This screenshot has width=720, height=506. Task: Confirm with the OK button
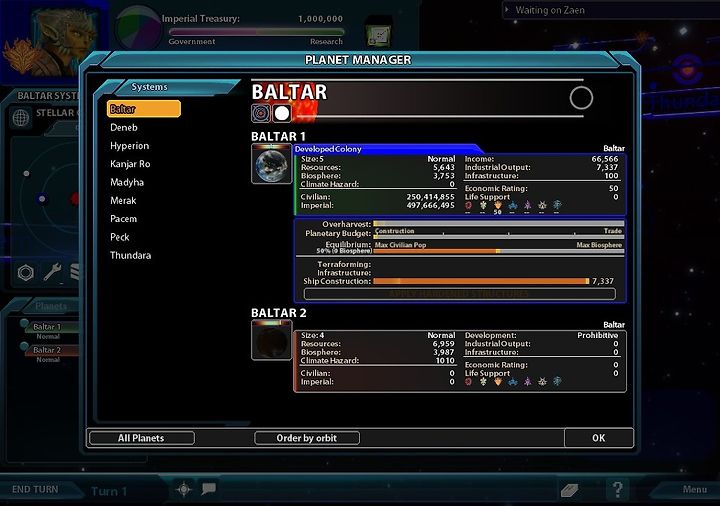[598, 438]
